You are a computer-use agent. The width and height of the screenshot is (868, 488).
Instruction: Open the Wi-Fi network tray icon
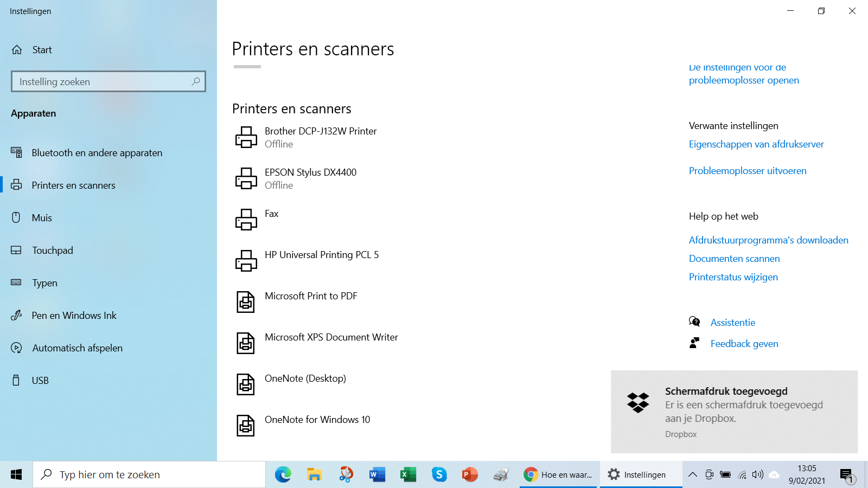[742, 475]
